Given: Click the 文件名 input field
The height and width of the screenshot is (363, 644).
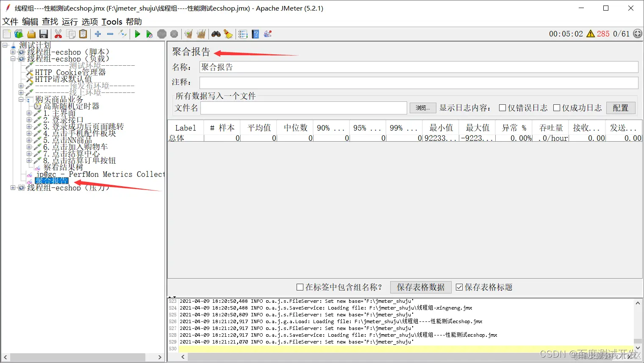Looking at the screenshot, I should pos(304,108).
